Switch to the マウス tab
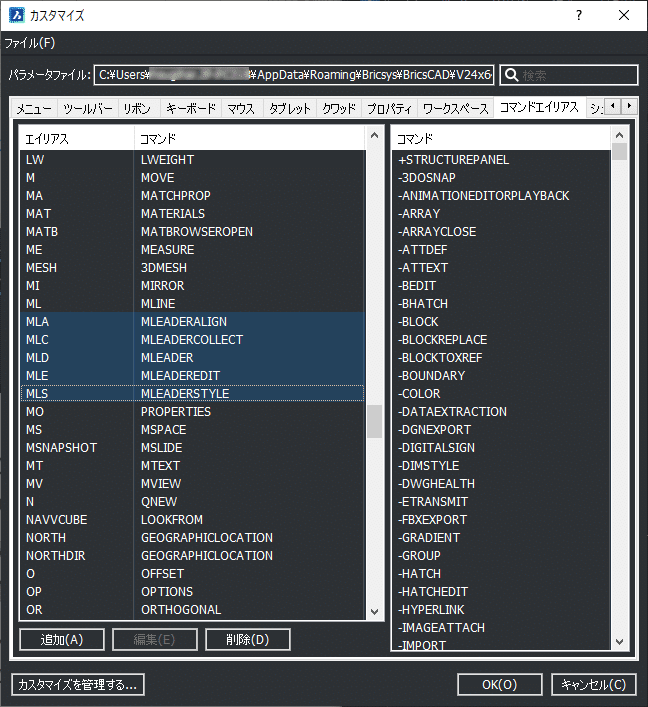648x707 pixels. (x=241, y=109)
